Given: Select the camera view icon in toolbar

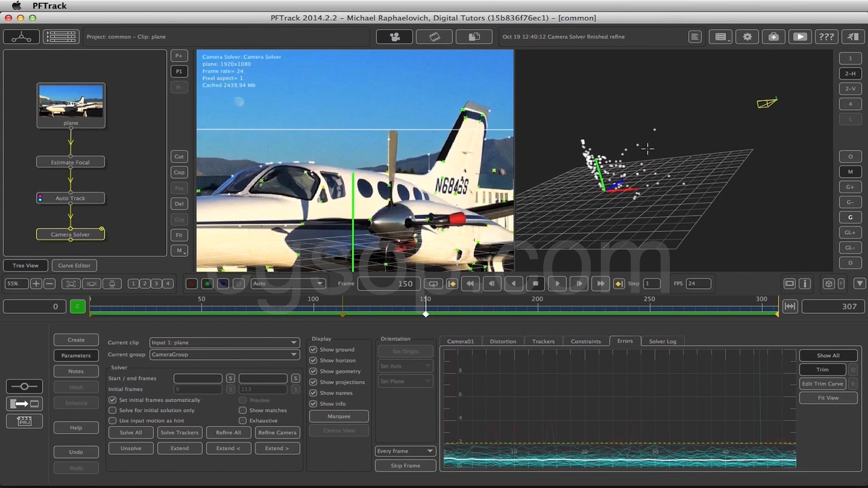Looking at the screenshot, I should (395, 37).
